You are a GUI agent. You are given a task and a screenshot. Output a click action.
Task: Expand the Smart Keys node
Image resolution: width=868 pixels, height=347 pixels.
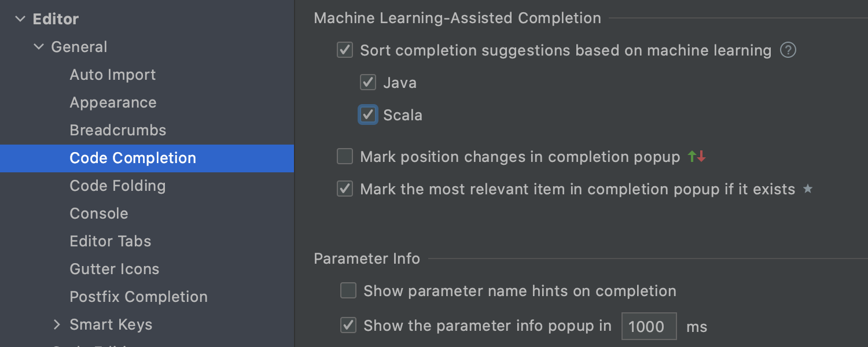57,324
